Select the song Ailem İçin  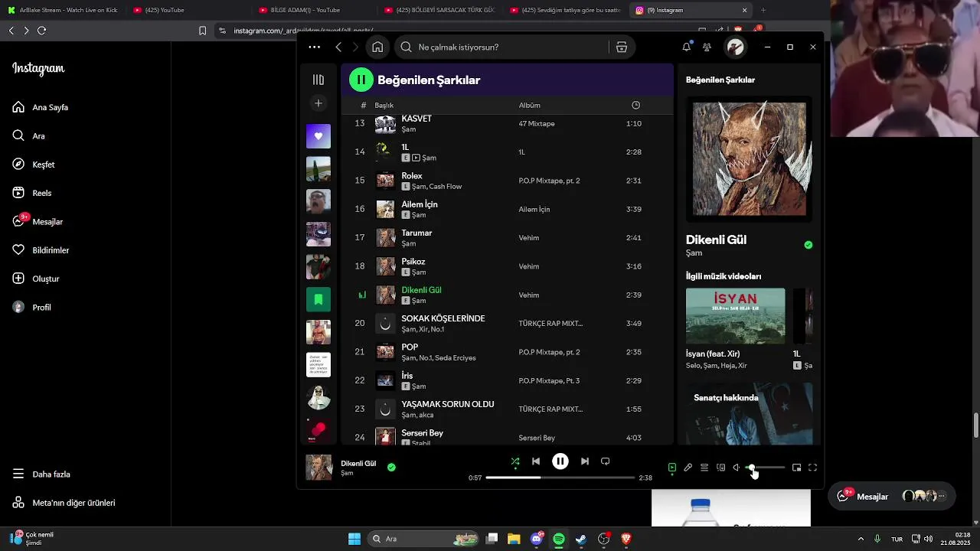420,204
